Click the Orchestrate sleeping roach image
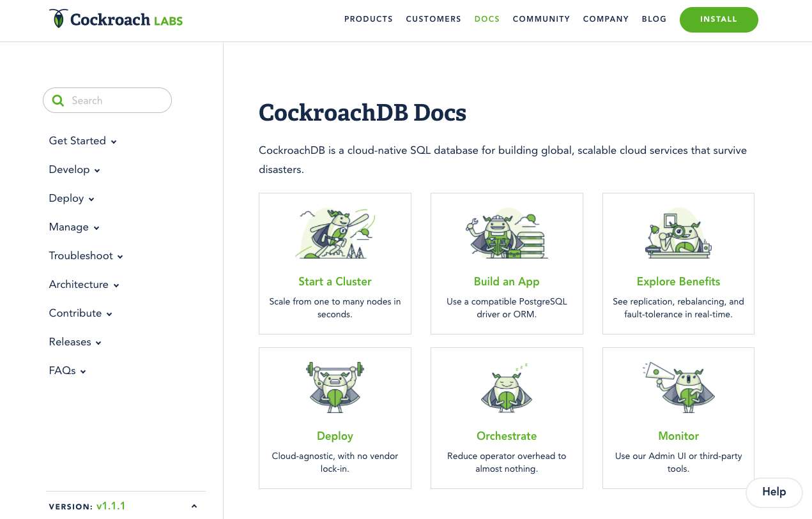Image resolution: width=812 pixels, height=519 pixels. click(507, 387)
